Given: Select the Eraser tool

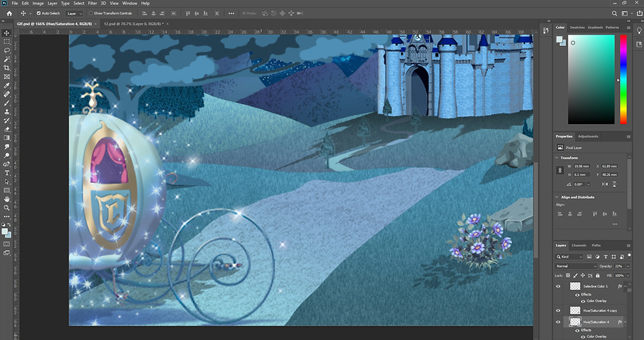Looking at the screenshot, I should pyautogui.click(x=7, y=129).
